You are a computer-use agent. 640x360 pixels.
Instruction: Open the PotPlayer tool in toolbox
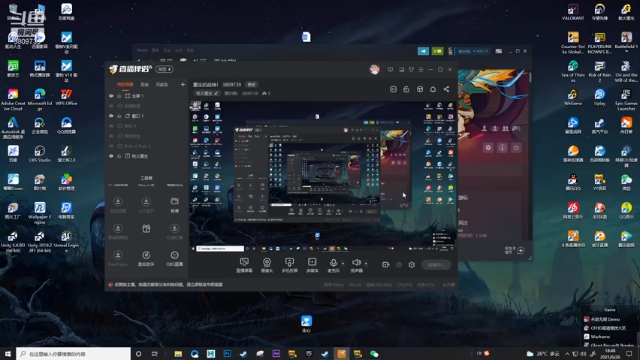118,258
